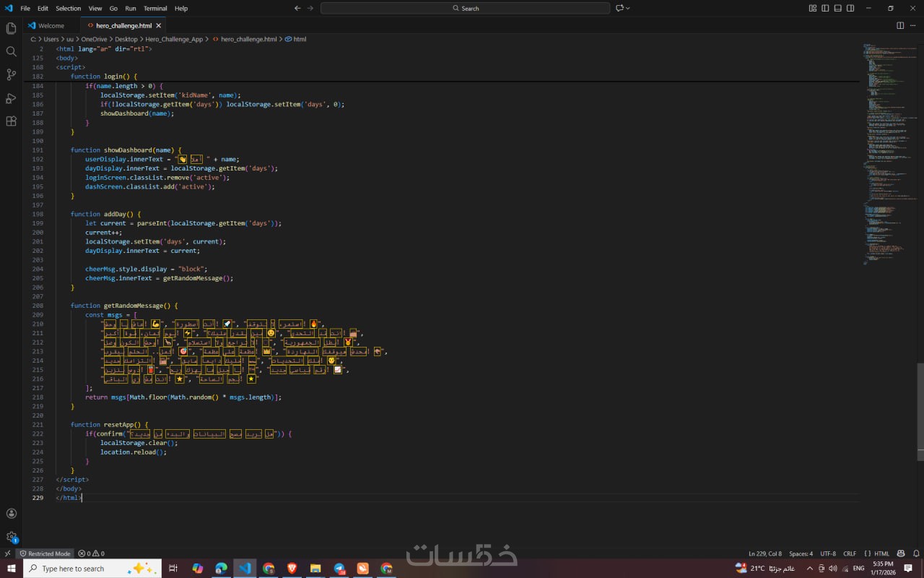Click the Go Forward arrow in title bar
The width and height of the screenshot is (924, 578).
tap(310, 8)
